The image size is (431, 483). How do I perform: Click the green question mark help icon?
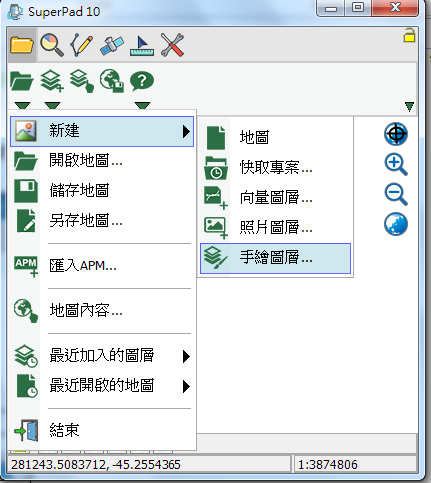point(142,81)
